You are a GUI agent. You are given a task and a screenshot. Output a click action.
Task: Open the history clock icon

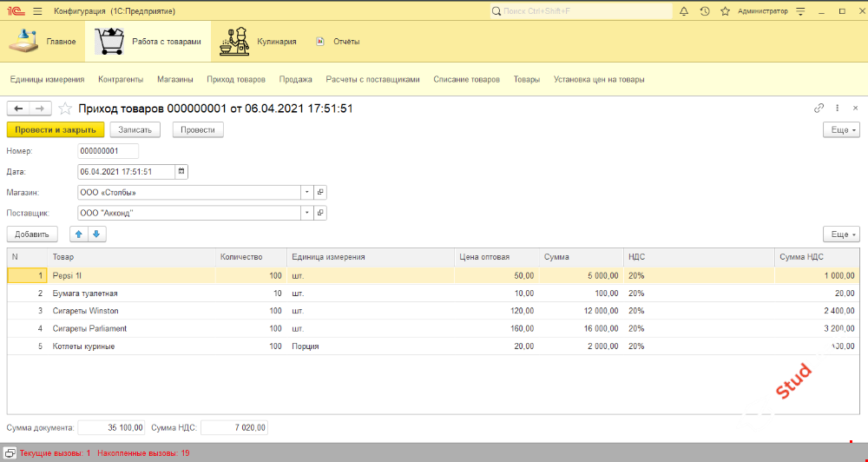click(704, 11)
